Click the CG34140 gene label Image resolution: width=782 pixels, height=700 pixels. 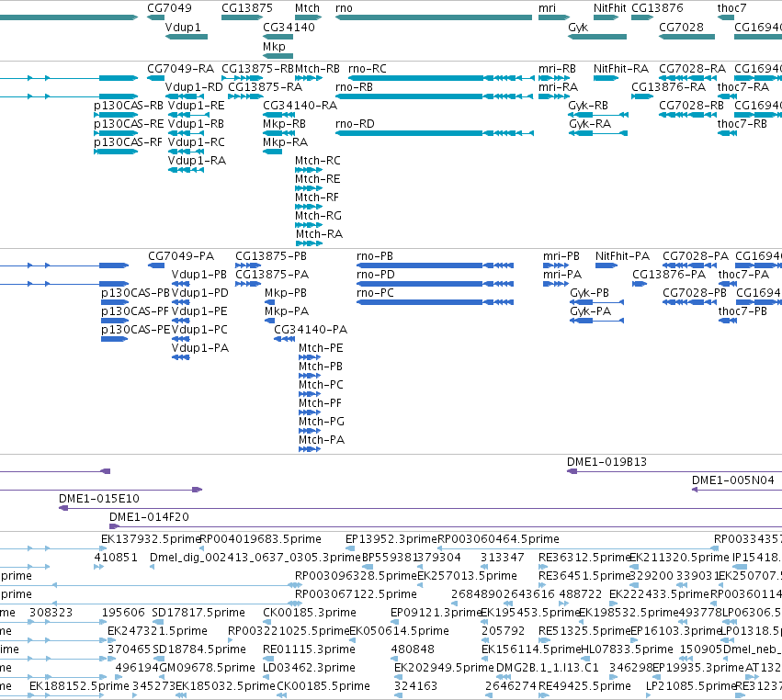[x=289, y=27]
